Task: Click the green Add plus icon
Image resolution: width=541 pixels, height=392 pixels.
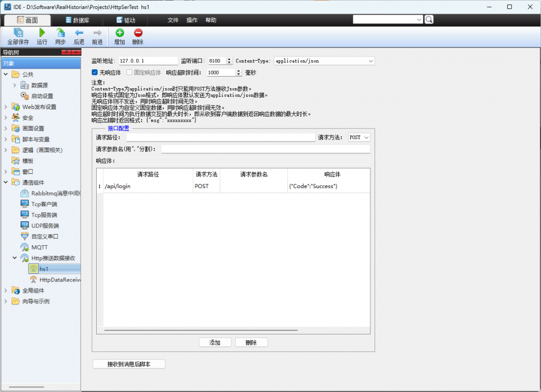Action: tap(120, 33)
